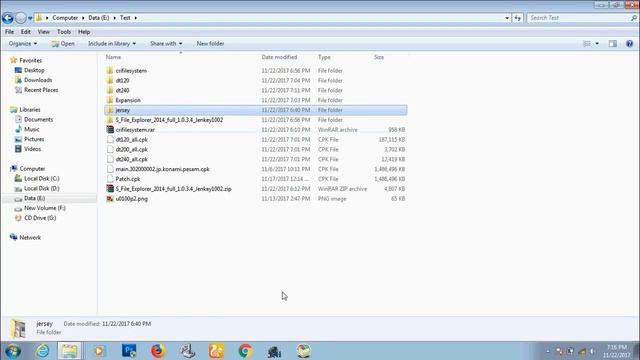Sort by the Size column header
The width and height of the screenshot is (640, 360).
pos(379,57)
